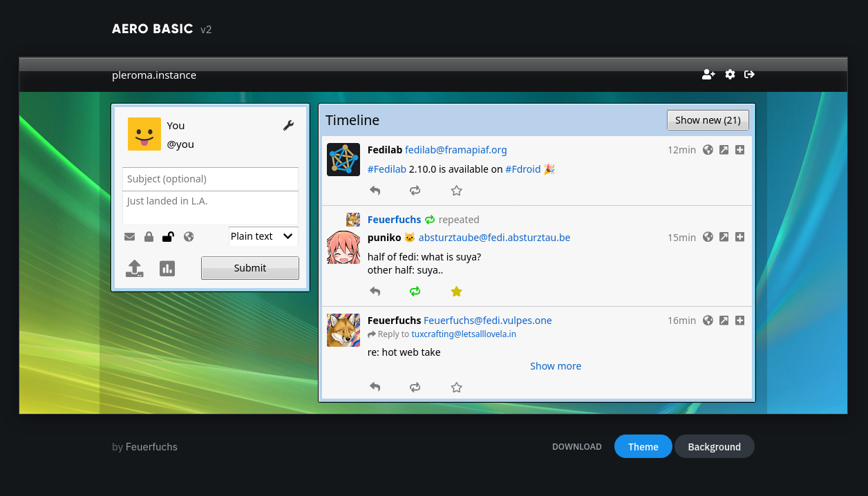
Task: Open the #Fdroid hashtag link
Action: tap(522, 169)
